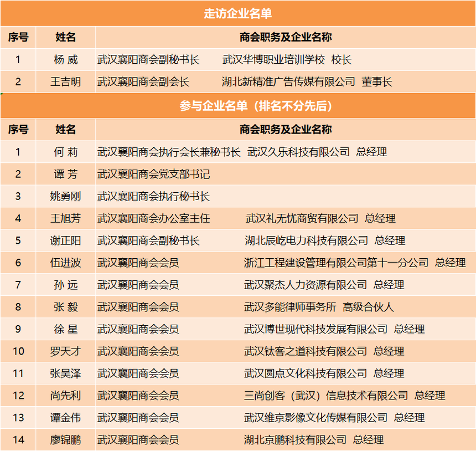
Task: Select '商会职务及企业名称' header under 参与企业名单
Action: [286, 130]
